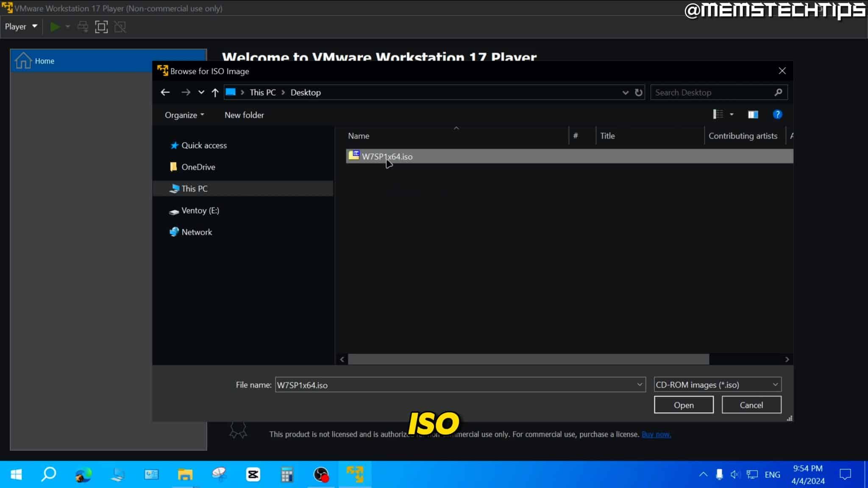Open OBS Studio taskbar icon
This screenshot has width=868, height=488.
pyautogui.click(x=321, y=474)
